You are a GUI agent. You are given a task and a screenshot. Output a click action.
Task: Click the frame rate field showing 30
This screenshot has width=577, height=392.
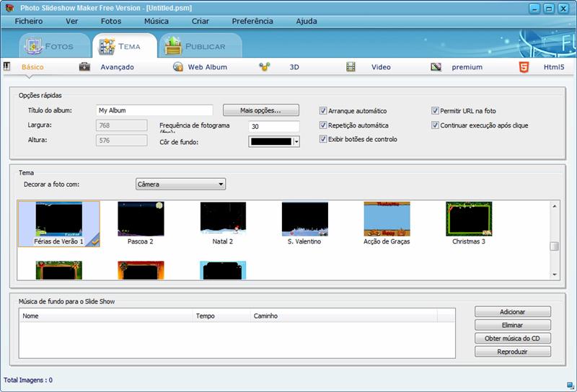pyautogui.click(x=274, y=126)
